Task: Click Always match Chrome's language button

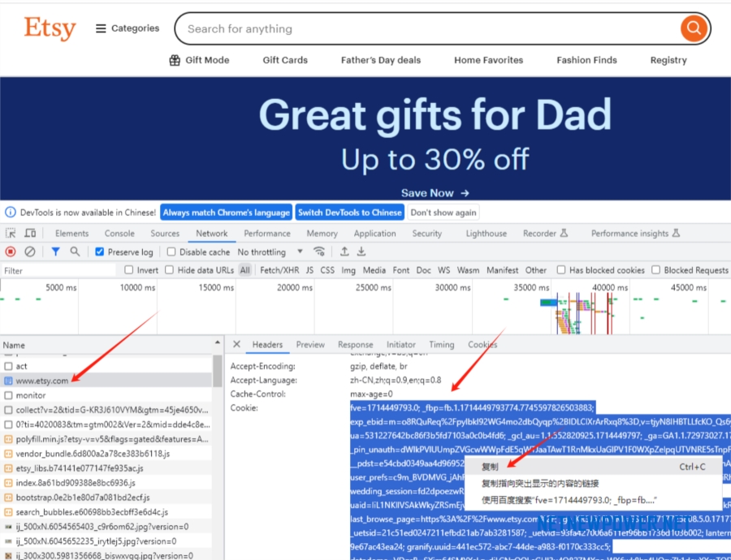Action: click(226, 213)
